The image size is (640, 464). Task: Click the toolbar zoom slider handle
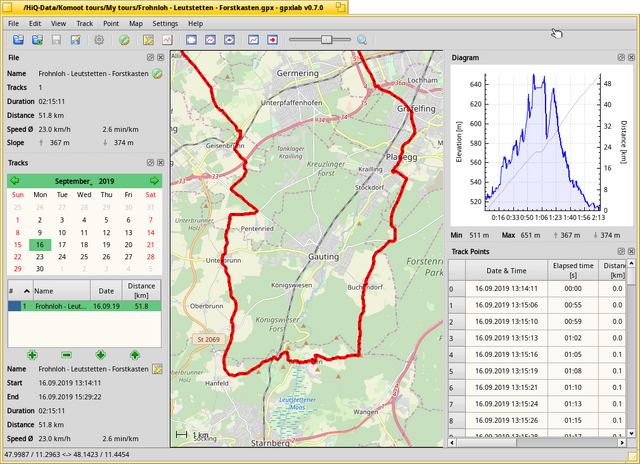click(326, 40)
